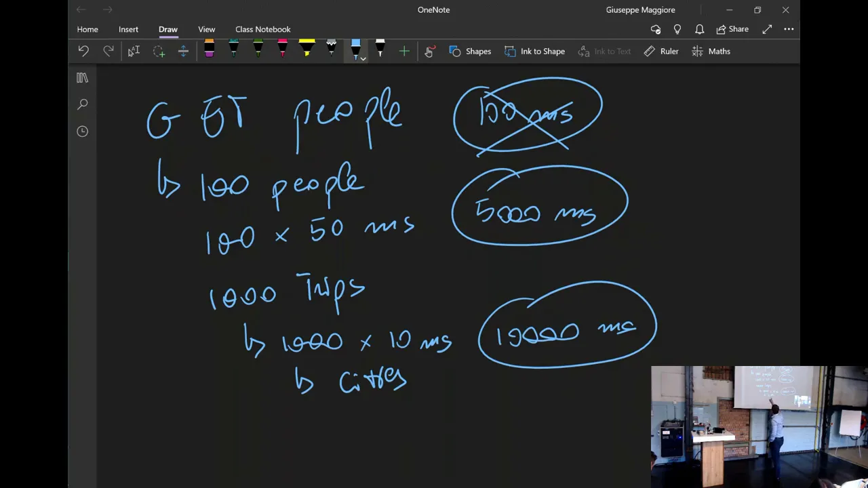The image size is (868, 488).
Task: Open the View tab
Action: tap(207, 29)
